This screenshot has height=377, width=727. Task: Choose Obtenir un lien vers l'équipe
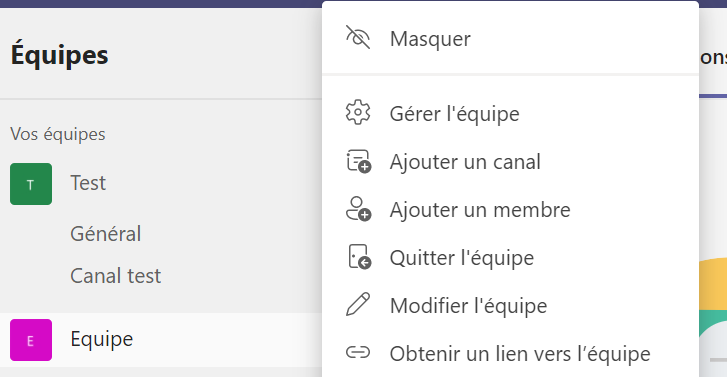coord(510,354)
